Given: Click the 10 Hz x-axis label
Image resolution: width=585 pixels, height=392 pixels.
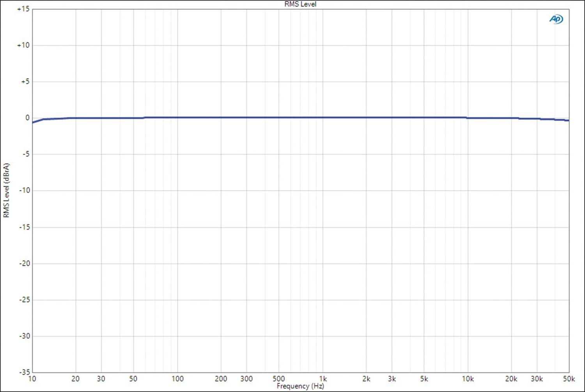Looking at the screenshot, I should coord(32,379).
